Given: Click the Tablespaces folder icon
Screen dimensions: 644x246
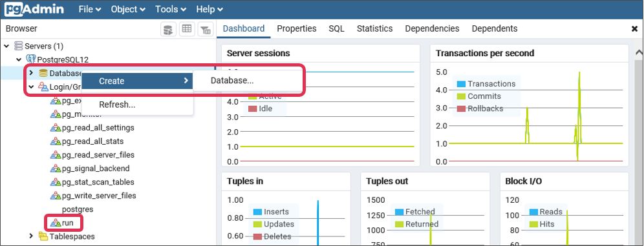Looking at the screenshot, I should click(43, 236).
